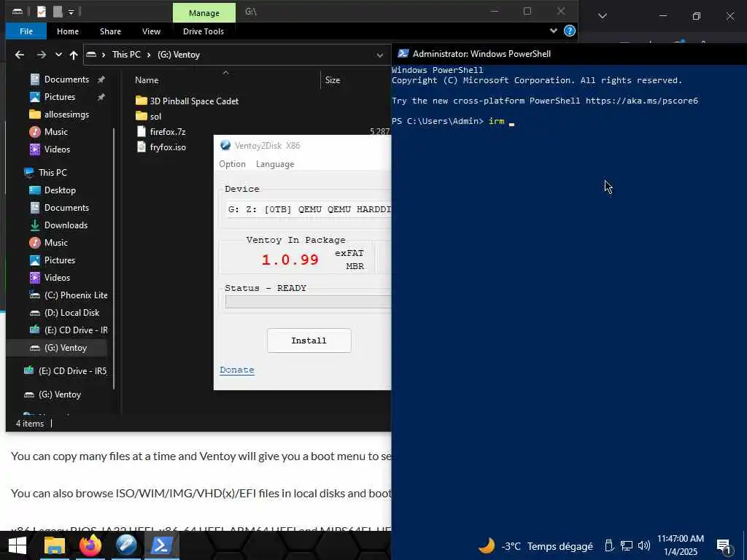Expand the Explorer ribbon with chevron
Screen dimensions: 747x560
pyautogui.click(x=553, y=31)
